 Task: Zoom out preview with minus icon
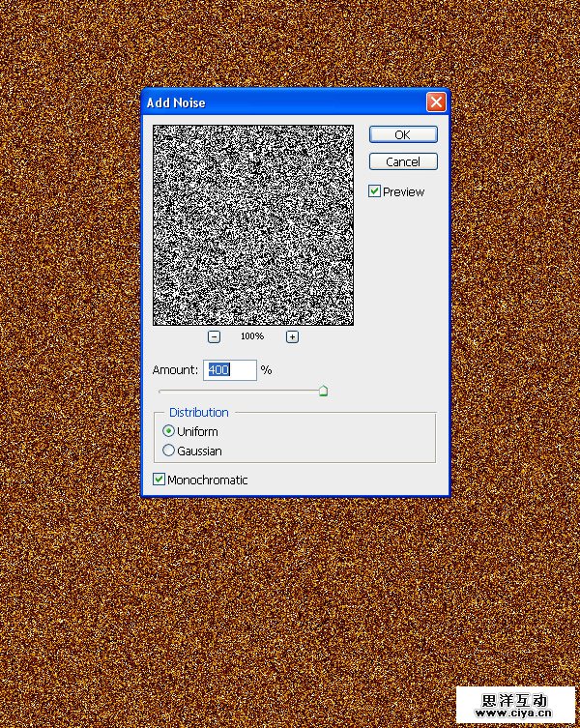(x=214, y=336)
